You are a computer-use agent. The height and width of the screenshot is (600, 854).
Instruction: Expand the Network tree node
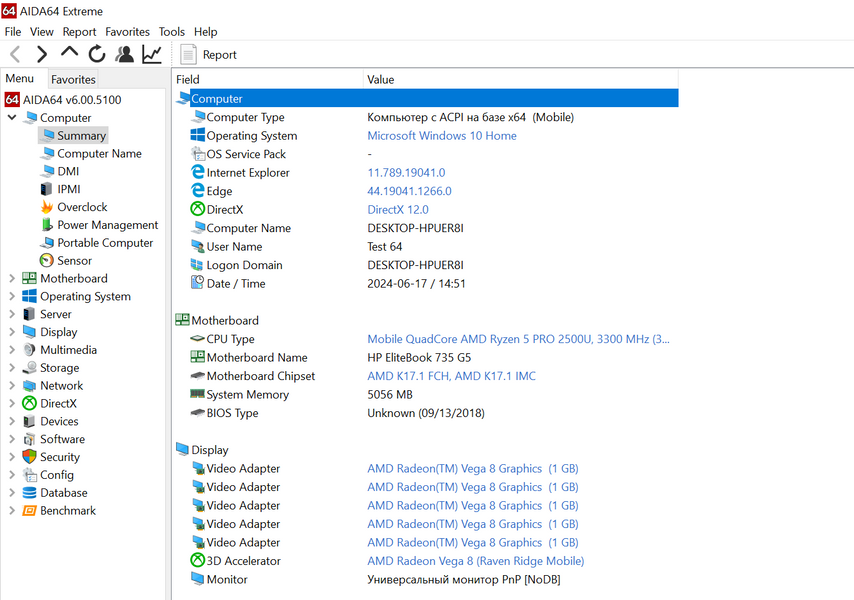point(11,385)
